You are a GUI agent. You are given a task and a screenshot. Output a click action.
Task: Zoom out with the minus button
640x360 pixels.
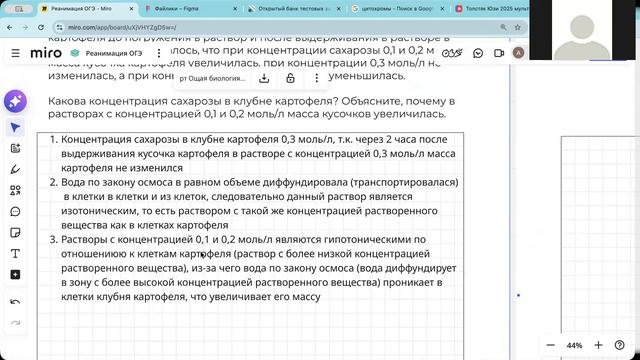(551, 345)
